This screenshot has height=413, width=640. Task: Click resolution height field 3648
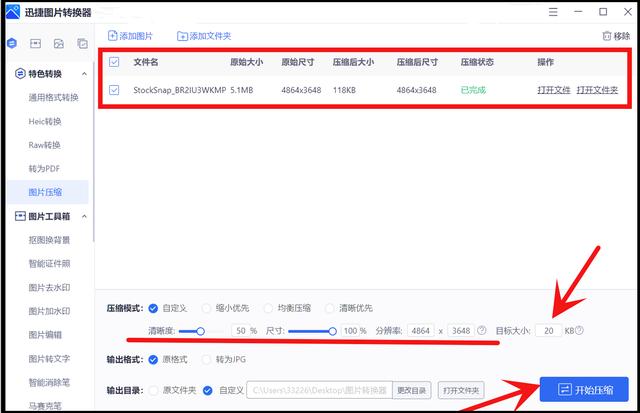(x=461, y=331)
